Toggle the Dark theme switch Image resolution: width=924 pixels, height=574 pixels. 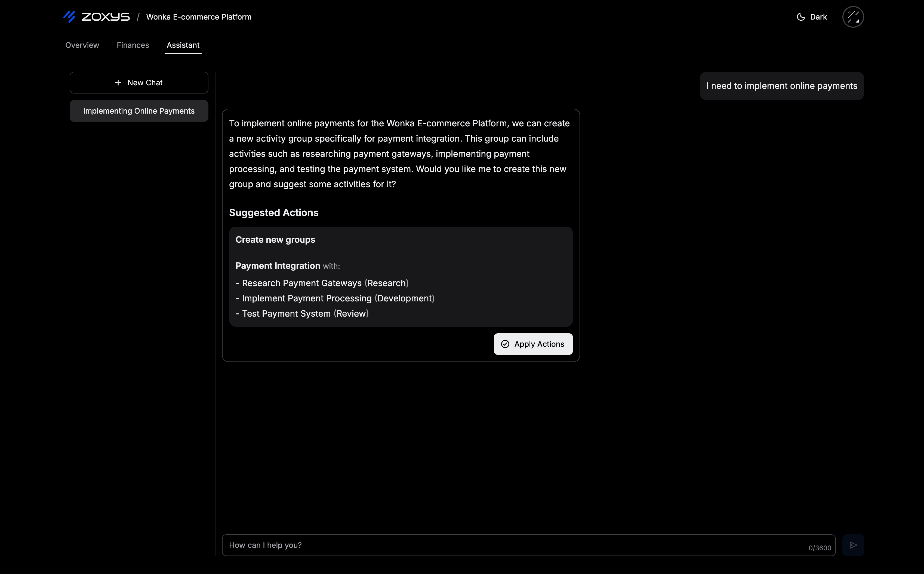[x=812, y=17]
